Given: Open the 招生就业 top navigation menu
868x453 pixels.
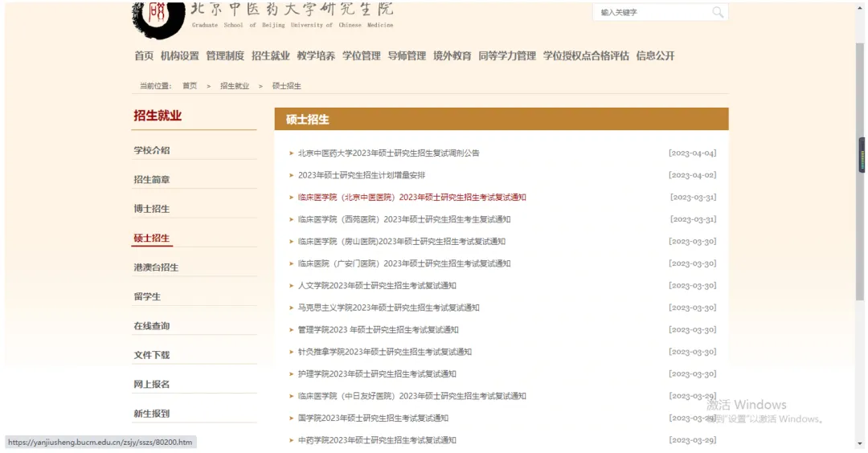Looking at the screenshot, I should pyautogui.click(x=271, y=56).
